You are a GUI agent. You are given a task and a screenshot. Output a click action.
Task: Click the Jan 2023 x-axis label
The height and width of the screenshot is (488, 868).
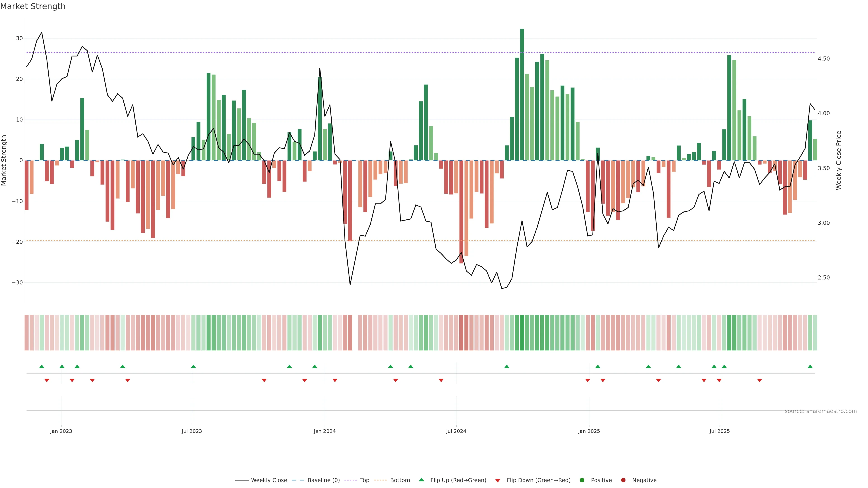pyautogui.click(x=61, y=431)
